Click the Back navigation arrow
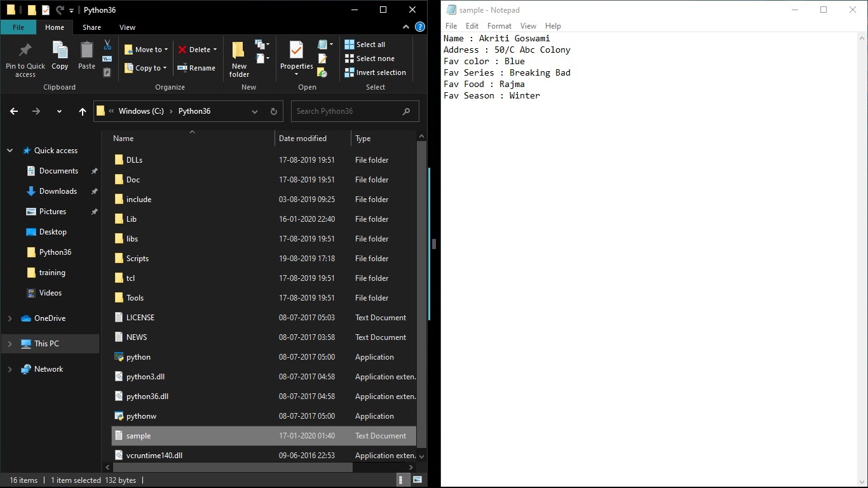 [x=14, y=111]
